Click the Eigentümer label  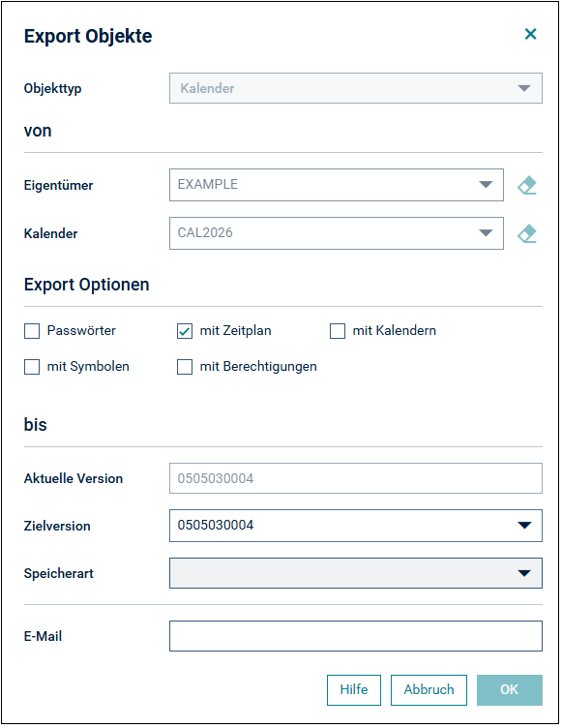[x=58, y=186]
